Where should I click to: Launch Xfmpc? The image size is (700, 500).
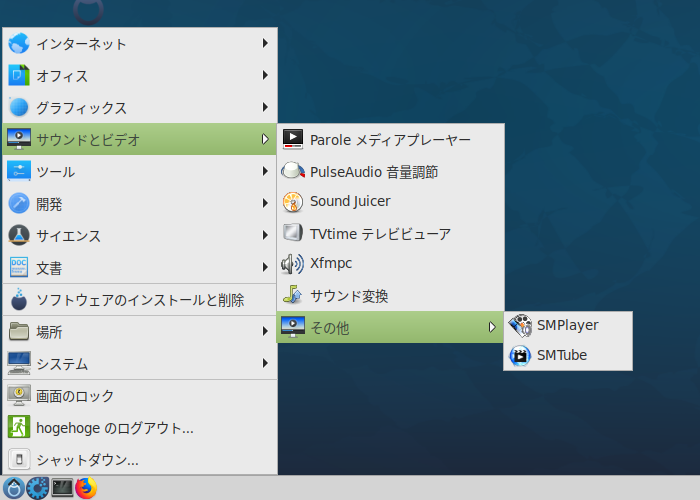tap(391, 264)
